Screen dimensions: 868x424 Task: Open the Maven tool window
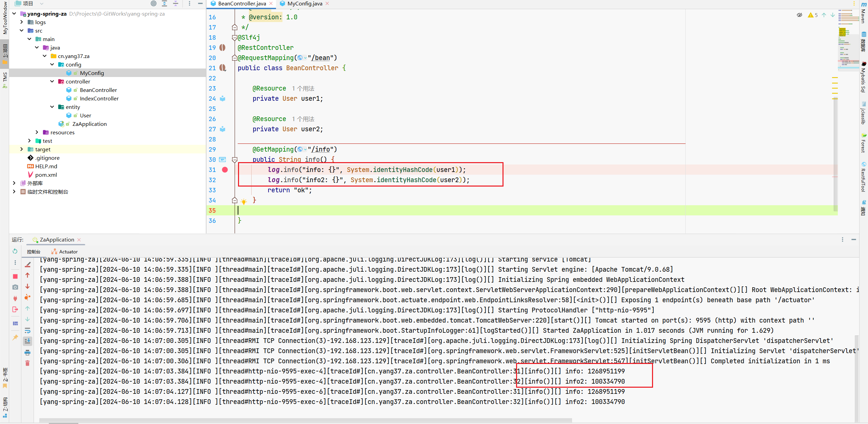click(864, 13)
